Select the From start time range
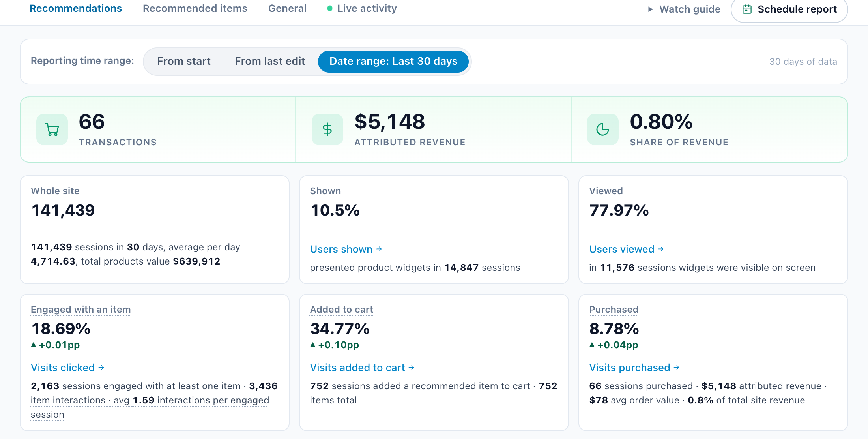Image resolution: width=868 pixels, height=439 pixels. pos(184,61)
